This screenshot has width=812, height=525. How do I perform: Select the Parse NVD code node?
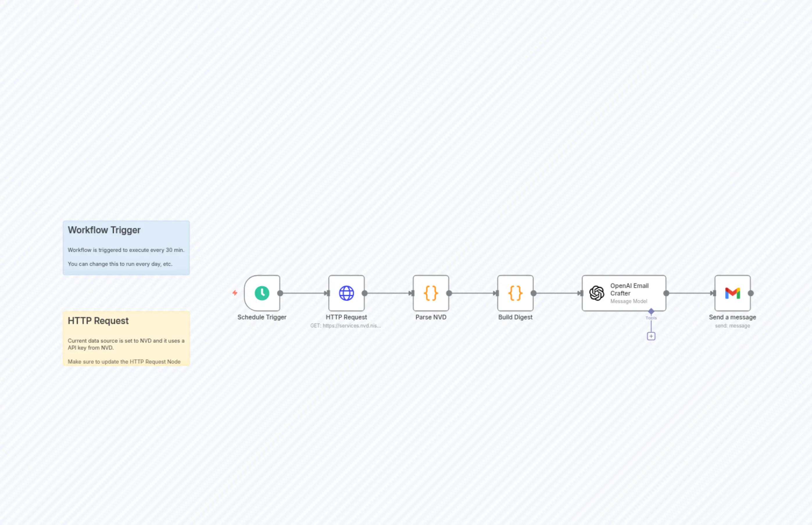[430, 293]
